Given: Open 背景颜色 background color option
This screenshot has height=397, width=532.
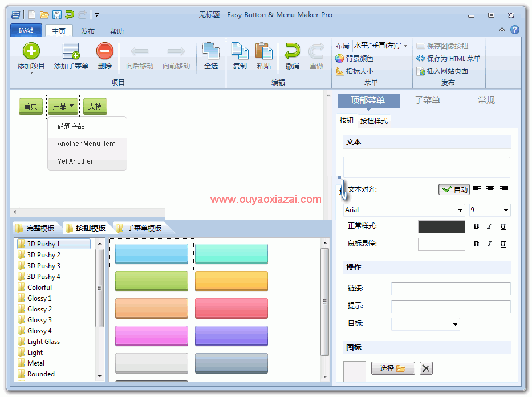Looking at the screenshot, I should [x=355, y=58].
